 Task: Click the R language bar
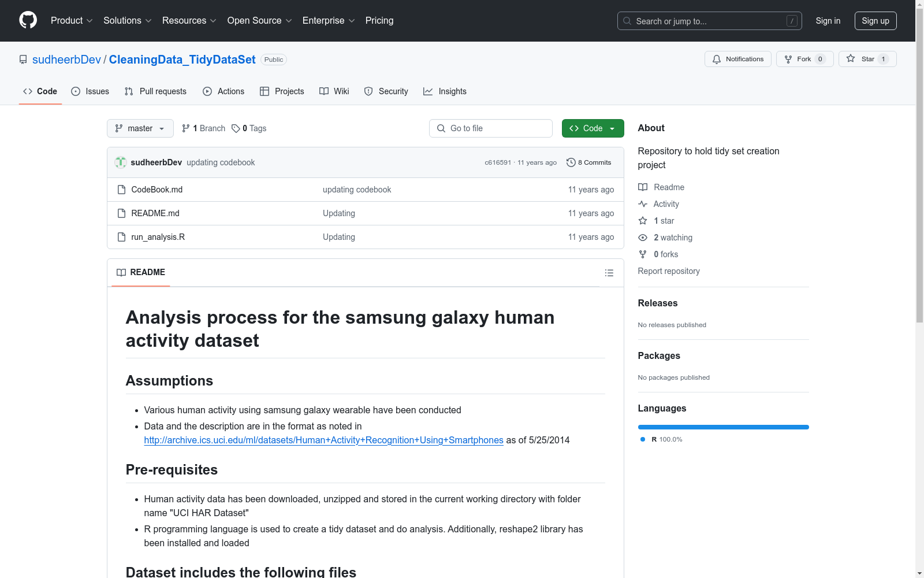pos(724,427)
